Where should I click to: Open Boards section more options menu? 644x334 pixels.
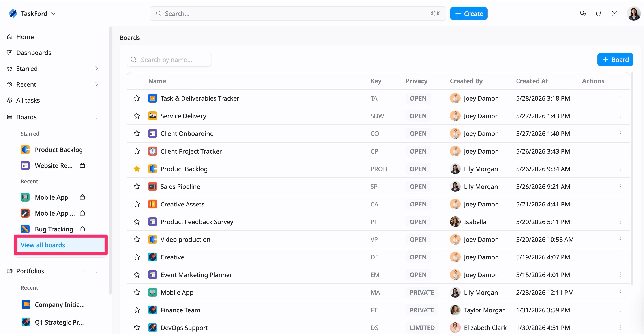[x=96, y=117]
